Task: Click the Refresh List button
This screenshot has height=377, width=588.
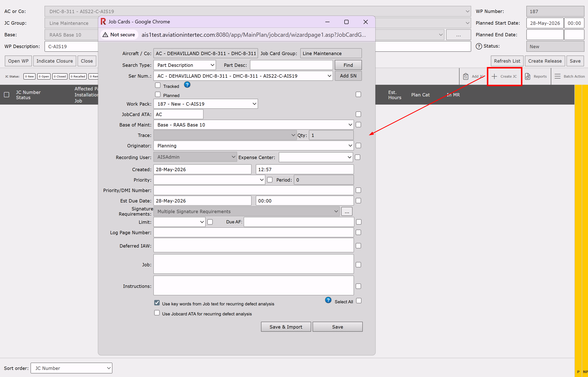Action: pos(507,61)
